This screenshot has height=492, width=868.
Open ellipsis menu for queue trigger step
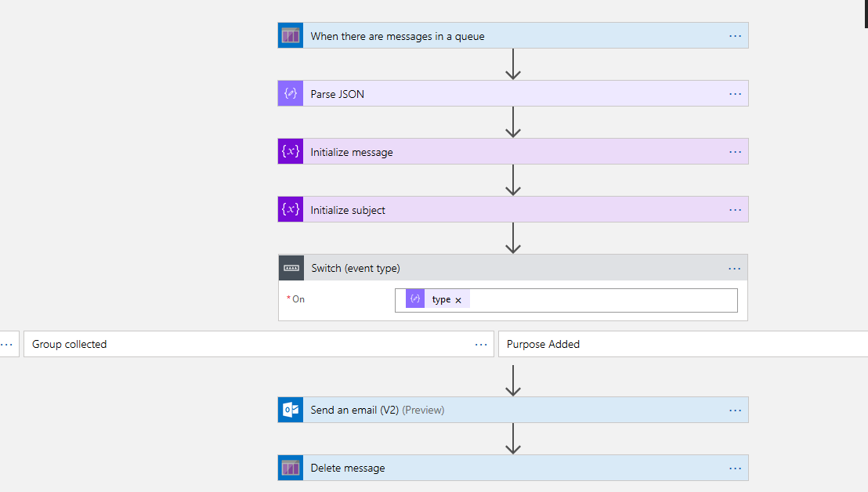[735, 36]
